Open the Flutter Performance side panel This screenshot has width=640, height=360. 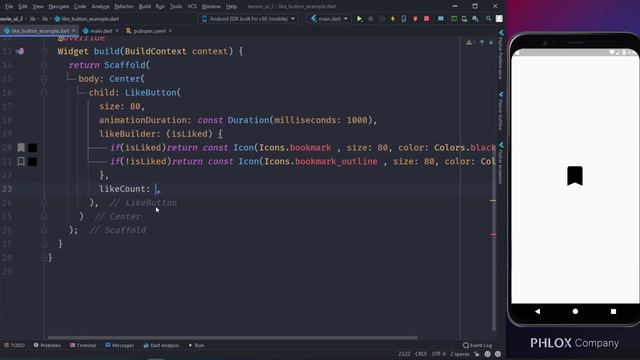click(501, 54)
